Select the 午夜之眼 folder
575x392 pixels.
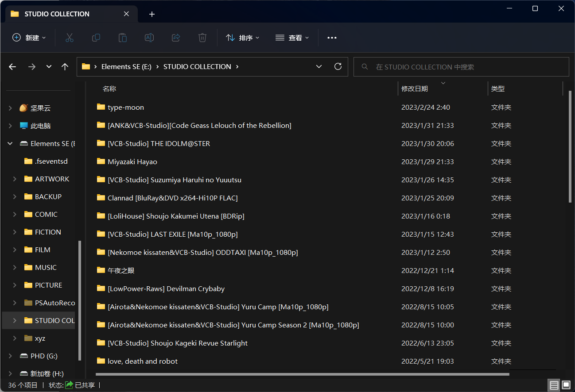(x=121, y=270)
